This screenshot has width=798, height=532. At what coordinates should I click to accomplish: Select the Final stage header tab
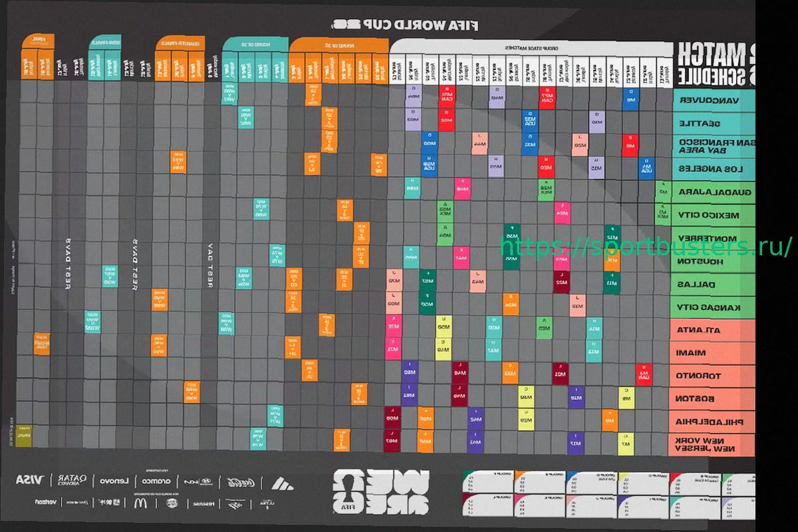point(37,41)
